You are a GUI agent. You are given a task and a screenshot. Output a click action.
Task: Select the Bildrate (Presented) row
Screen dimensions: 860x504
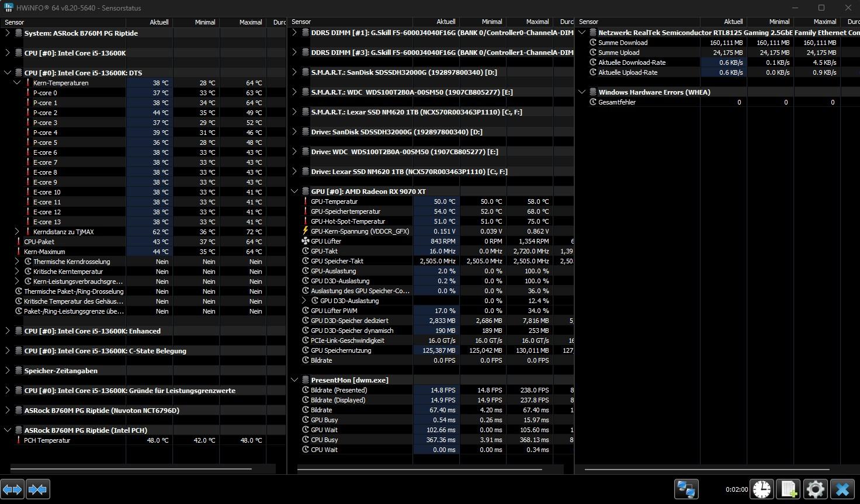pos(431,390)
